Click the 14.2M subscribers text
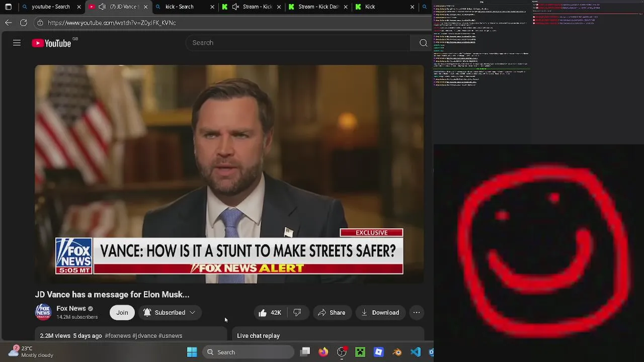644x362 pixels. 77,317
